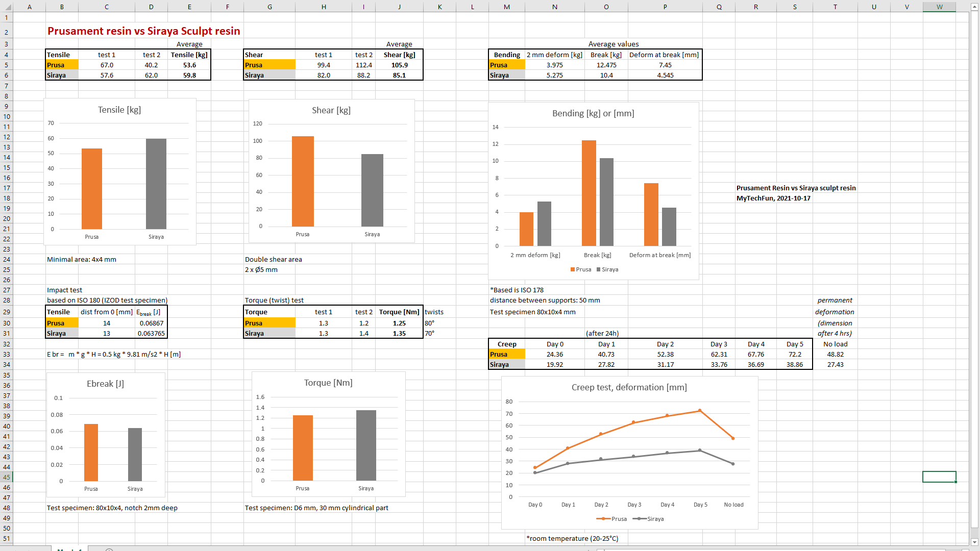Click the vertical scrollbar down arrow
980x551 pixels.
point(974,542)
